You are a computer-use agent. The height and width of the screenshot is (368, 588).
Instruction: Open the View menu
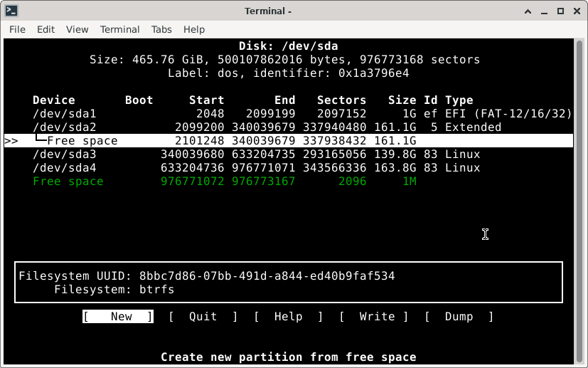click(x=77, y=29)
